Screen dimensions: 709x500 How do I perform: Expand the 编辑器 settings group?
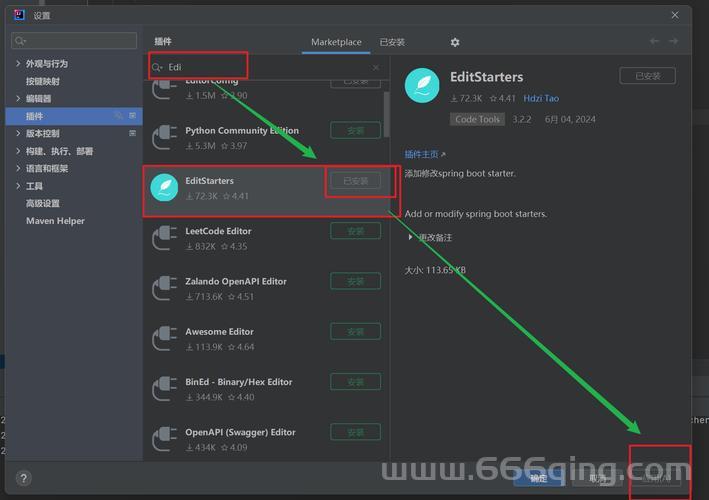point(18,98)
